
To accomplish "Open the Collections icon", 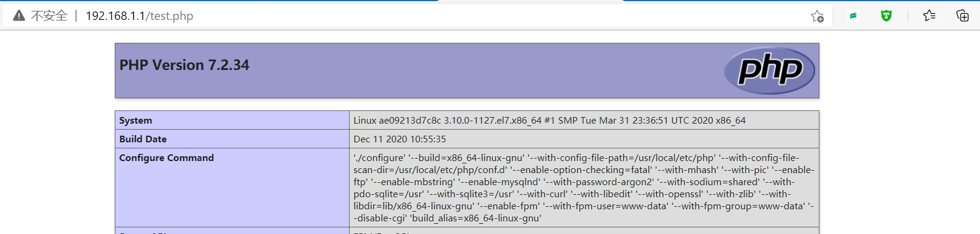I will point(962,16).
